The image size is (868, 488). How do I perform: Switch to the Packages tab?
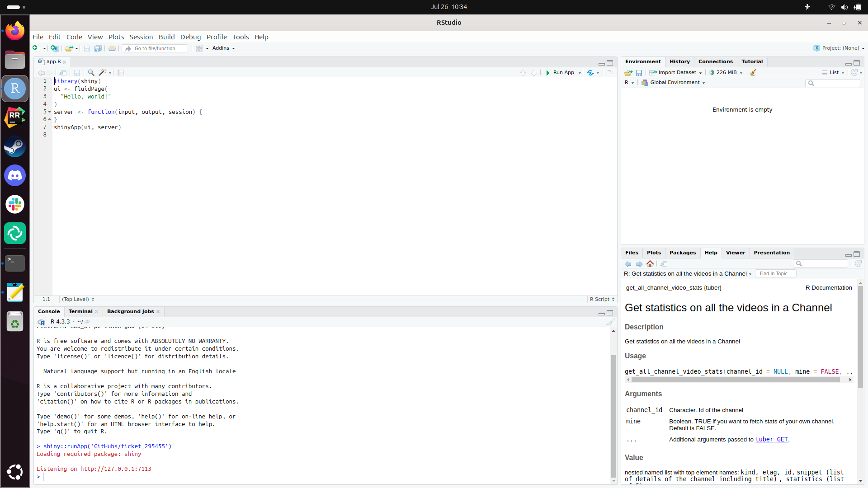[682, 253]
